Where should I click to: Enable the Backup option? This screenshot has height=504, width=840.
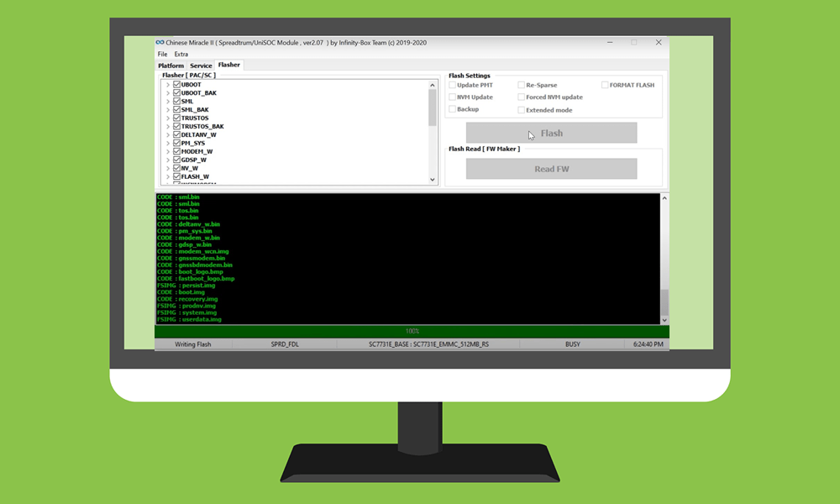[452, 109]
